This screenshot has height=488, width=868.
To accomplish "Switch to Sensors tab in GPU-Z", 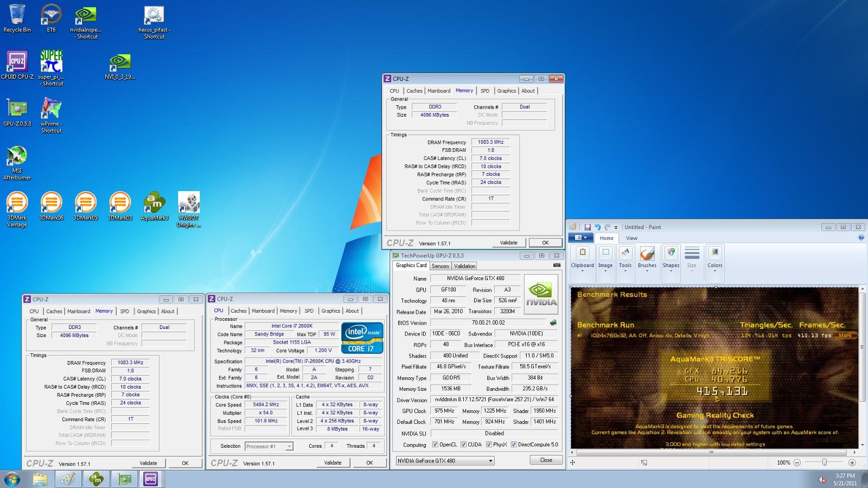I will pyautogui.click(x=441, y=266).
